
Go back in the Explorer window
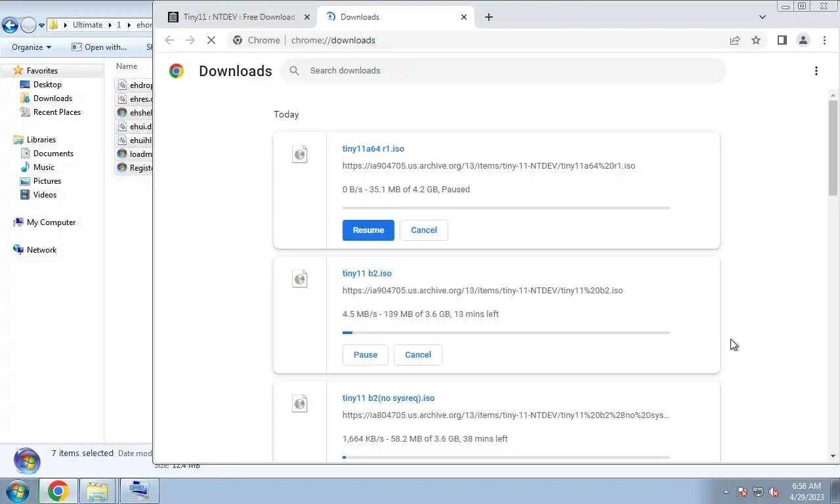(10, 26)
